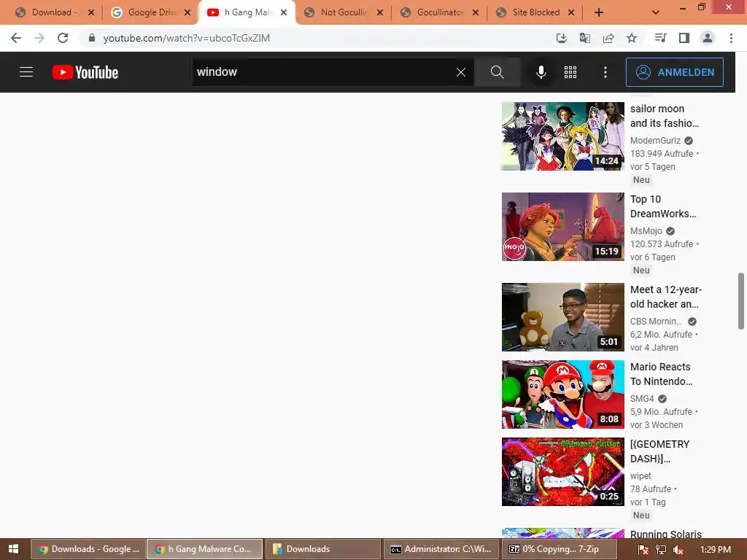Open the translate page icon
The image size is (747, 560).
[x=585, y=38]
